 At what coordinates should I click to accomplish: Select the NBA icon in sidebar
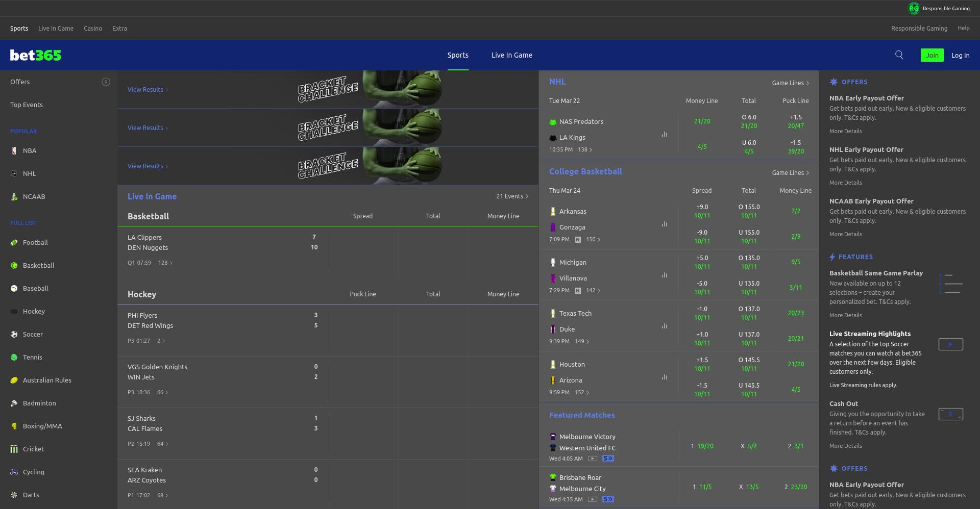tap(14, 151)
